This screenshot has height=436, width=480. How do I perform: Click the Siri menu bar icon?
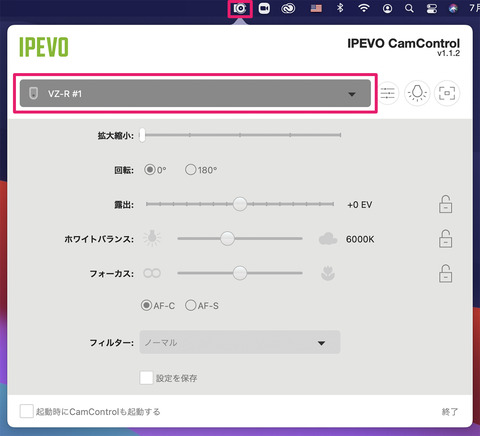pyautogui.click(x=453, y=9)
